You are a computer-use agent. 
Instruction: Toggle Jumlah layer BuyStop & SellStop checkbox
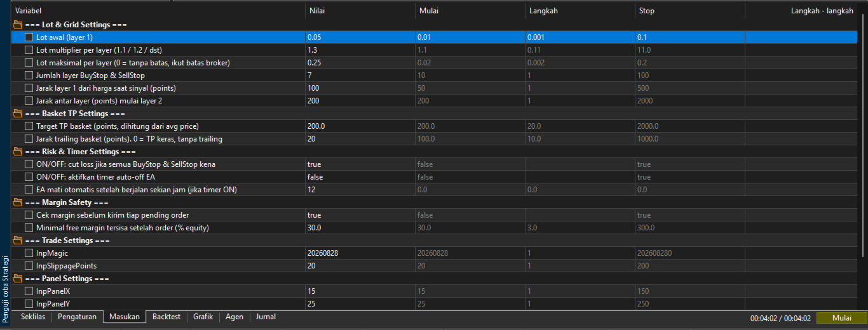click(x=29, y=76)
